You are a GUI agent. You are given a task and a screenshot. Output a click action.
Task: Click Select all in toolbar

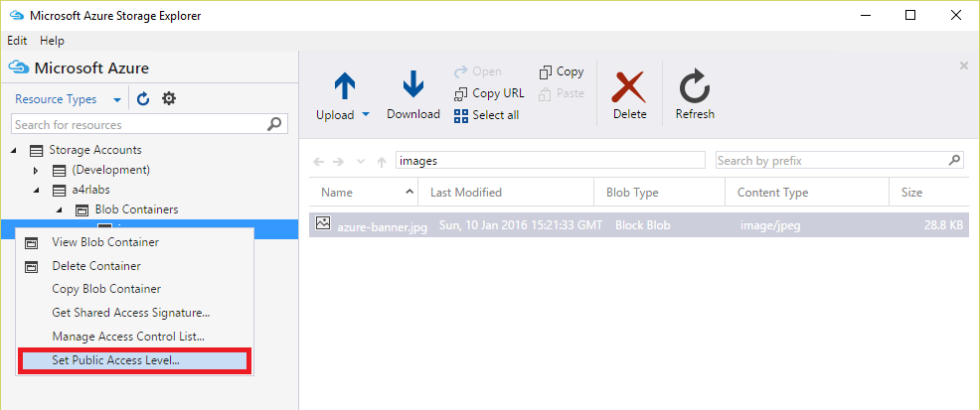[x=487, y=115]
